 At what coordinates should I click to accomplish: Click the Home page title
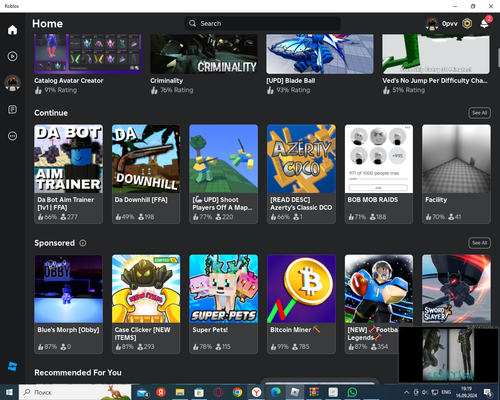pyautogui.click(x=47, y=23)
